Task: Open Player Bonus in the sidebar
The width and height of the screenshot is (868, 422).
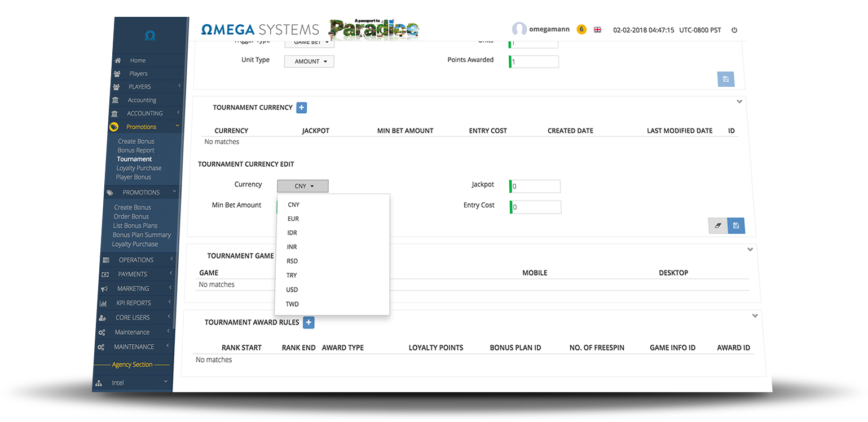Action: point(134,177)
